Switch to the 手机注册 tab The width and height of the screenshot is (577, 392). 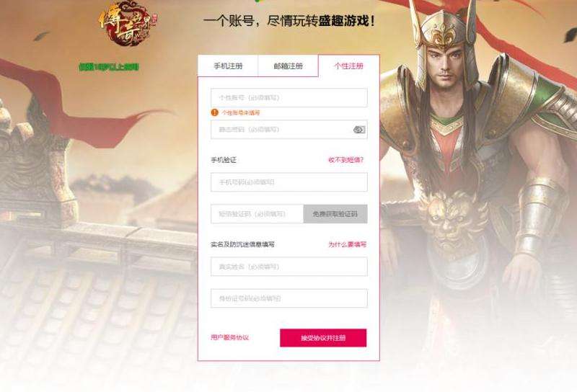click(x=228, y=66)
